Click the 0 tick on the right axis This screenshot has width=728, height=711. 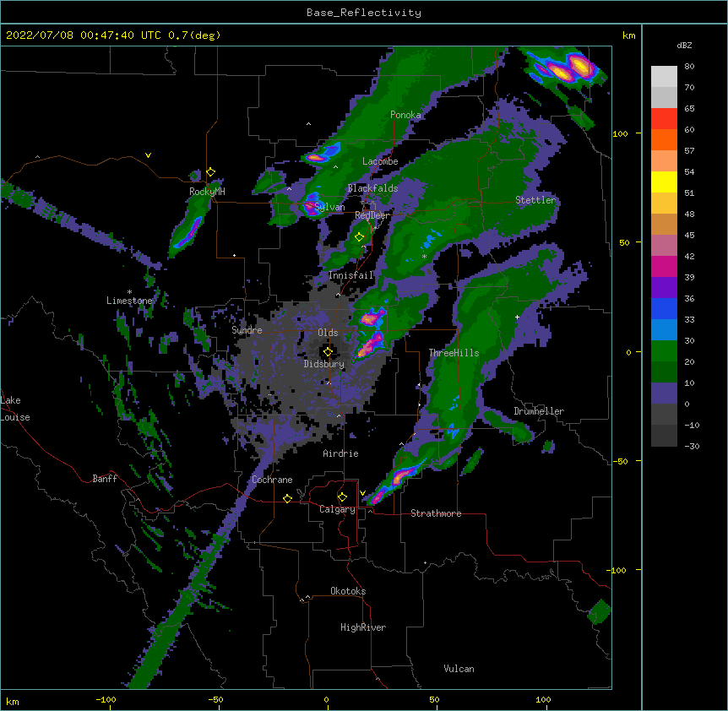pos(628,352)
